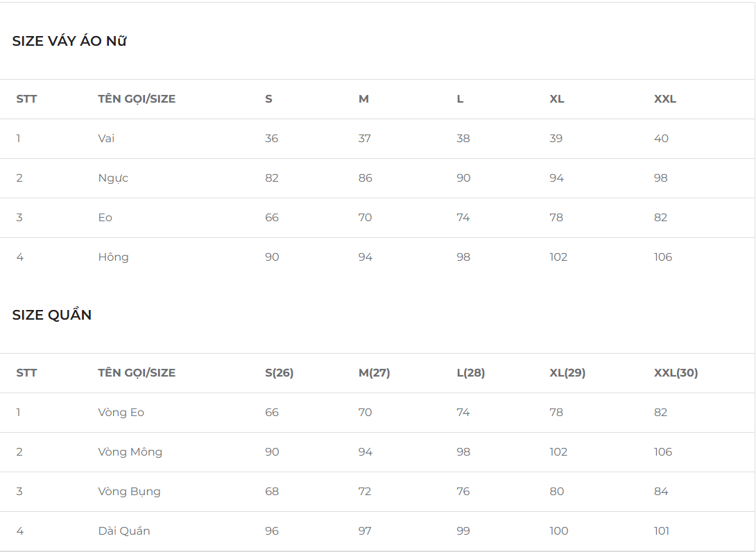756x552 pixels.
Task: Select the XL(29) column header
Action: point(567,373)
